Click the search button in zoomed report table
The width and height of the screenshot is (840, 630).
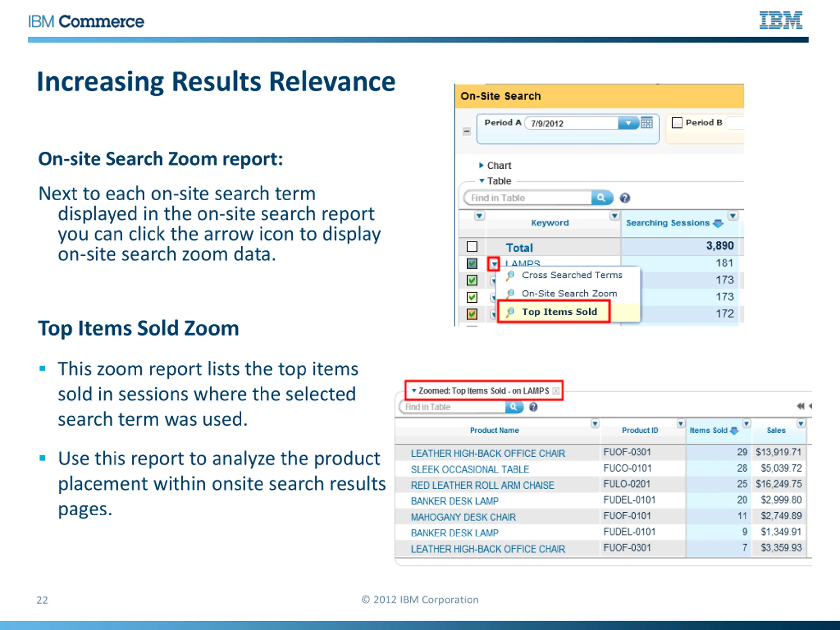514,407
